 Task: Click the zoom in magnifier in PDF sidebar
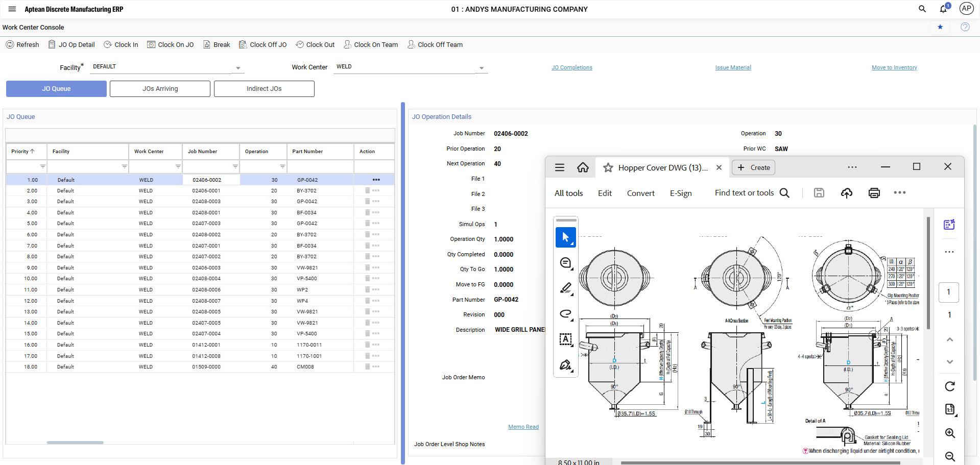click(x=949, y=433)
